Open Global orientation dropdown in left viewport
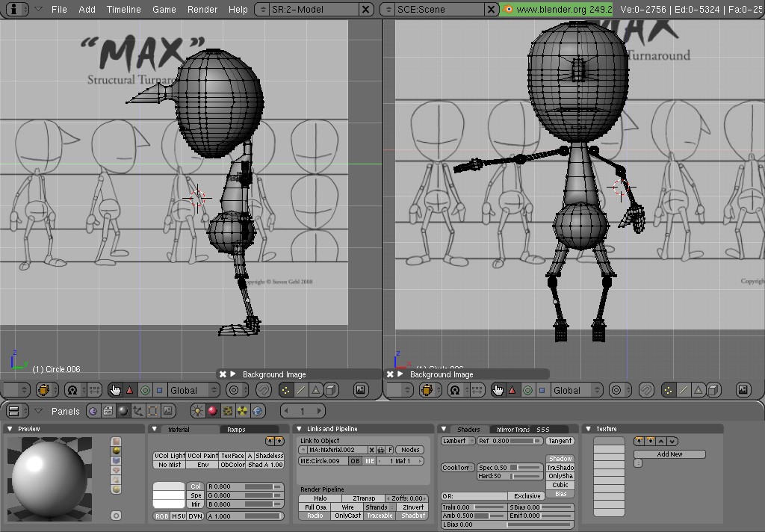Image resolution: width=765 pixels, height=532 pixels. click(193, 390)
